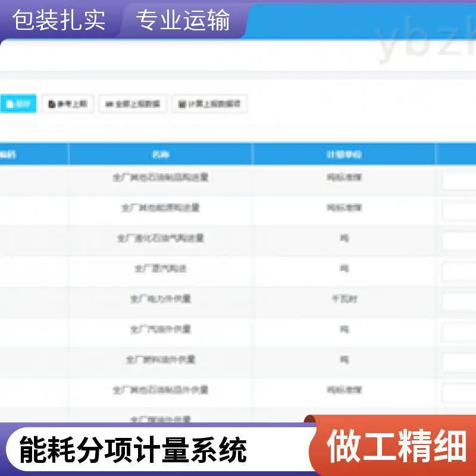Screen dimensions: 476x476
Task: Select the 全厂其他石油制品外供量 row name
Action: click(x=160, y=390)
